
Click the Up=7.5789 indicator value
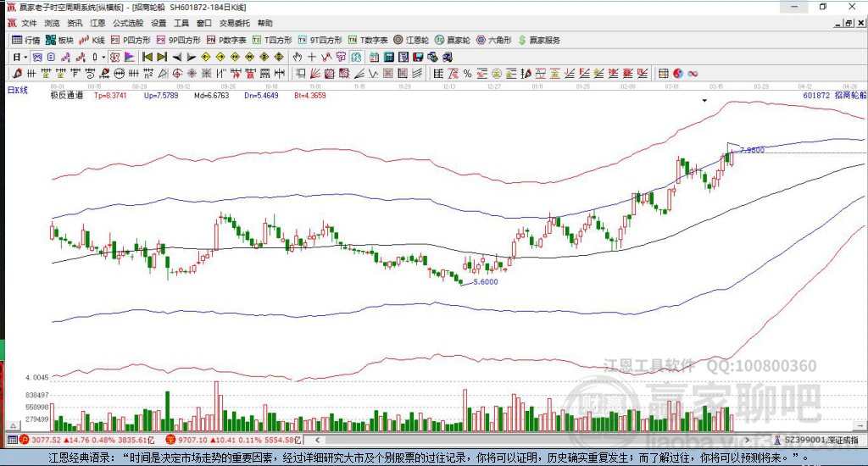click(161, 95)
